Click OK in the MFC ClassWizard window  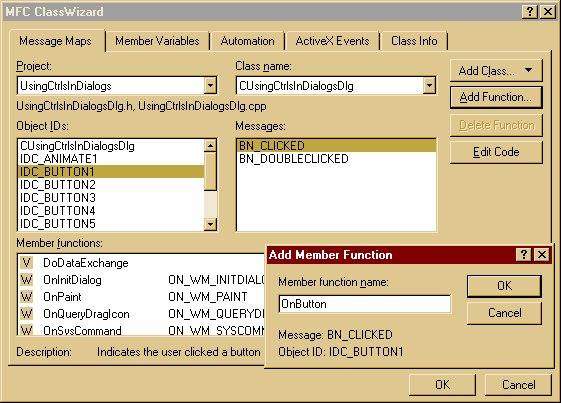(442, 385)
